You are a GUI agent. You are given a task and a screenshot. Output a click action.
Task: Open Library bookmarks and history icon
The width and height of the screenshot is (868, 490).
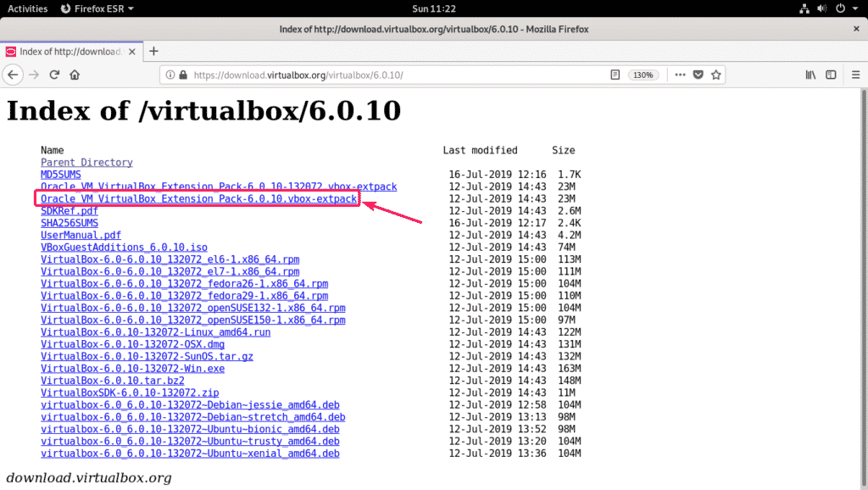(810, 75)
